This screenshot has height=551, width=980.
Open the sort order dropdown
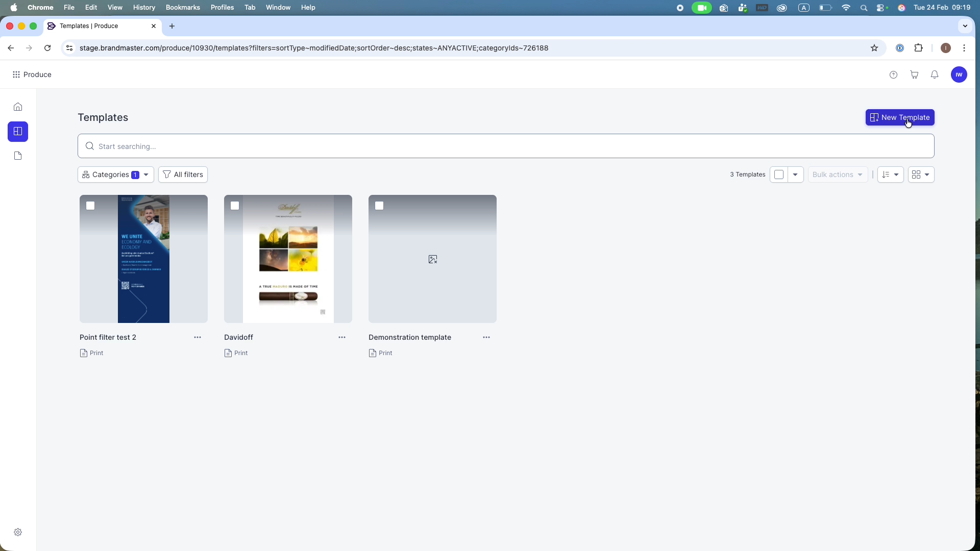tap(891, 174)
